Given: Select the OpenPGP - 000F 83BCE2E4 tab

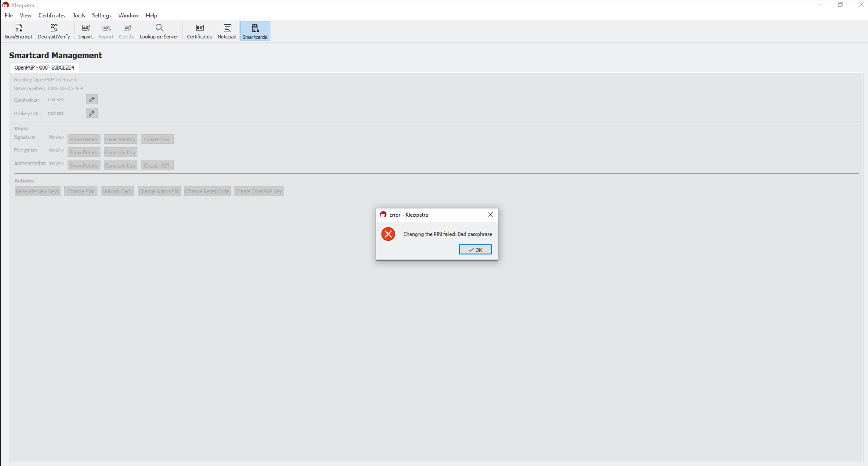Looking at the screenshot, I should coord(44,67).
